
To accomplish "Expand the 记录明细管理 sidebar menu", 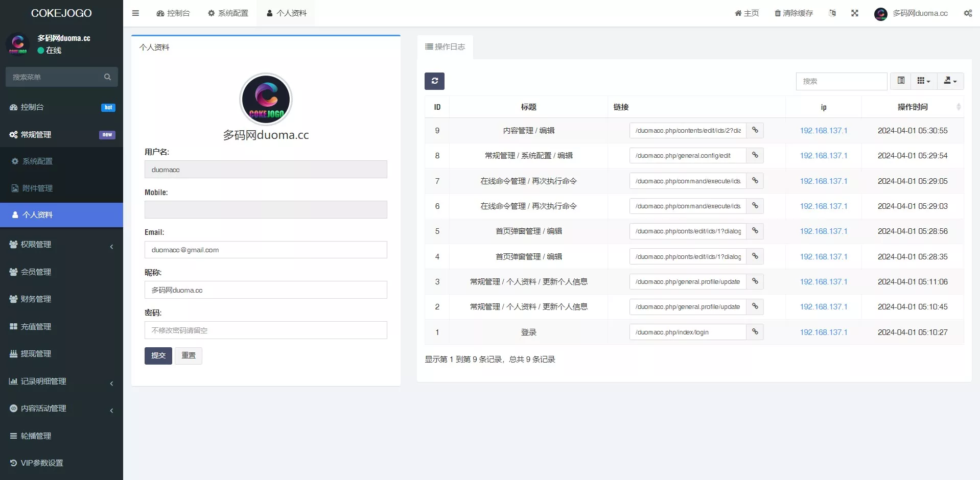I will tap(42, 381).
